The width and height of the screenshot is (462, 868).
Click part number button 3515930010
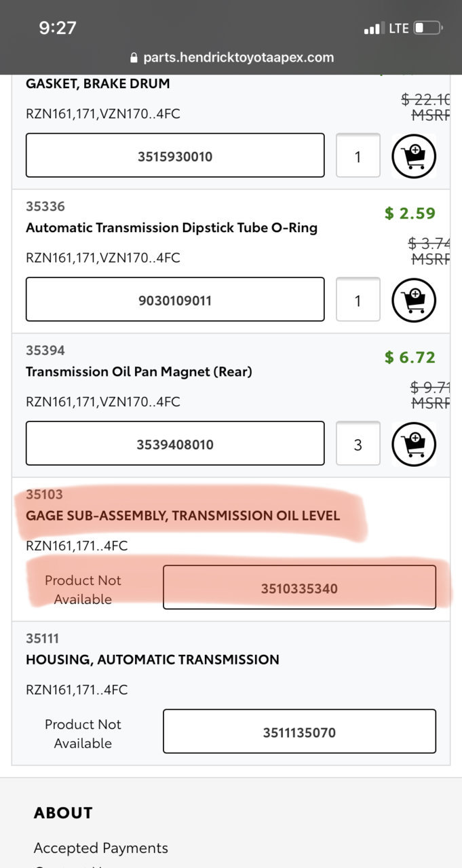pos(175,156)
